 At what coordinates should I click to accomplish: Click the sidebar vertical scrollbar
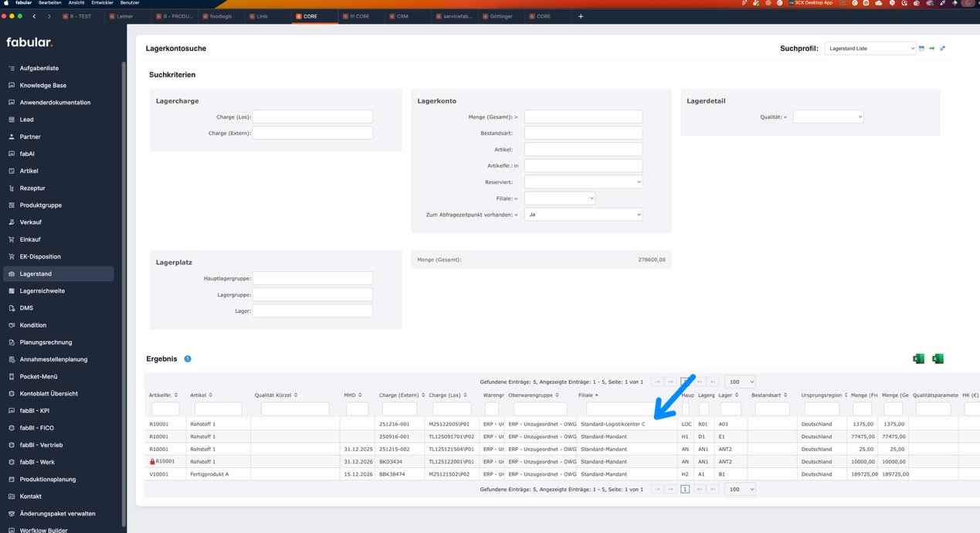click(124, 232)
